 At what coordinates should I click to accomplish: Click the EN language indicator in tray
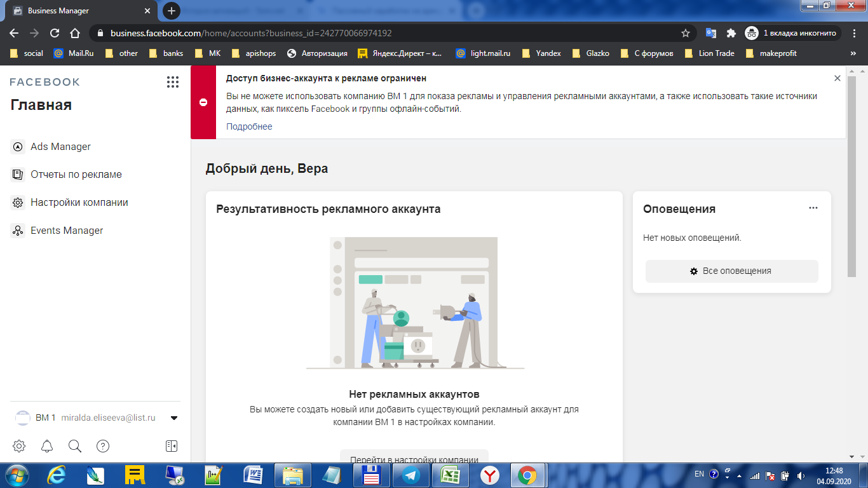tap(699, 474)
